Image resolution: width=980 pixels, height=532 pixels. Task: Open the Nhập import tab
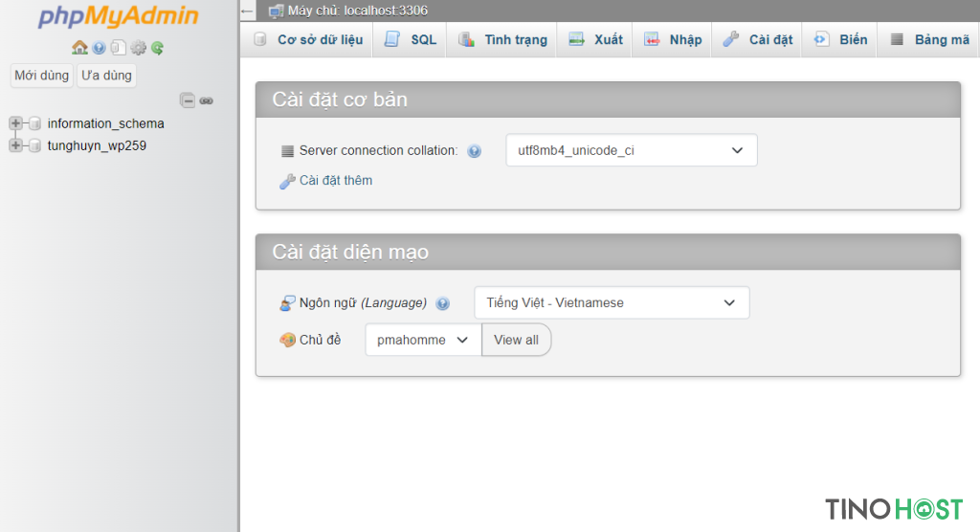click(673, 39)
